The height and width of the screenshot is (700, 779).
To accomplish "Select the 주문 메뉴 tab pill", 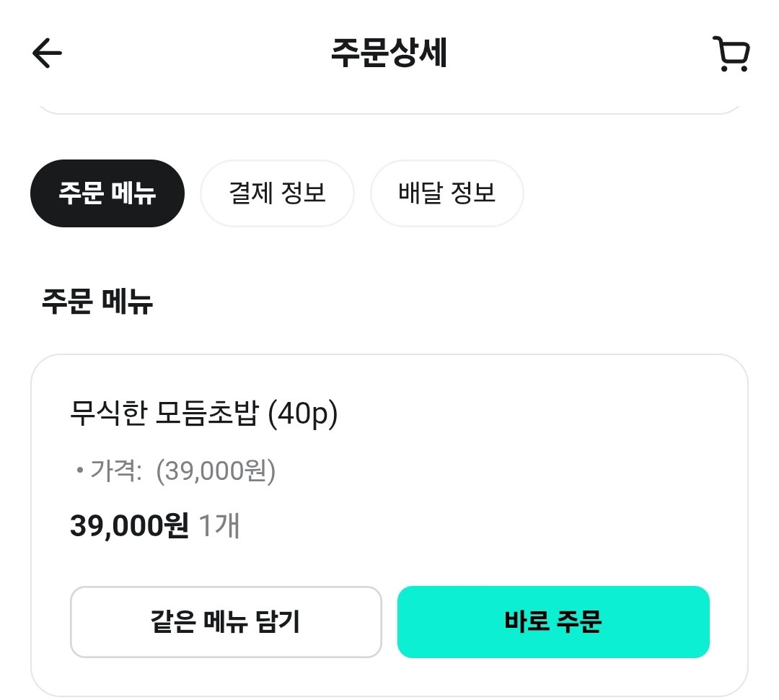I will 107,193.
